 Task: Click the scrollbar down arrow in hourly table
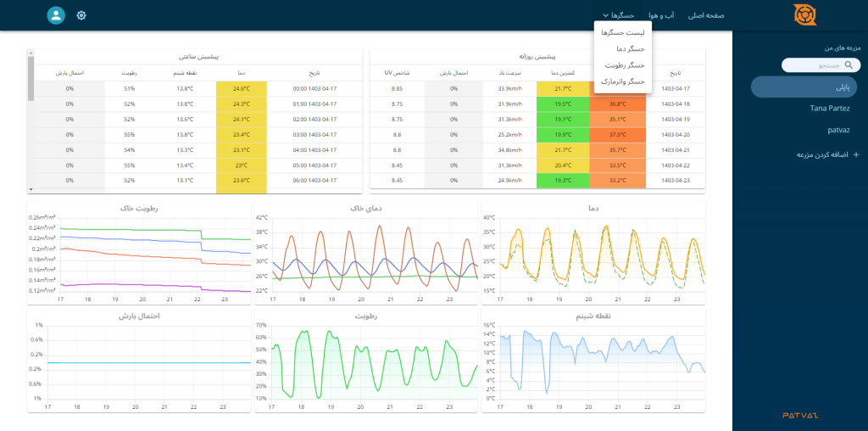coord(31,189)
